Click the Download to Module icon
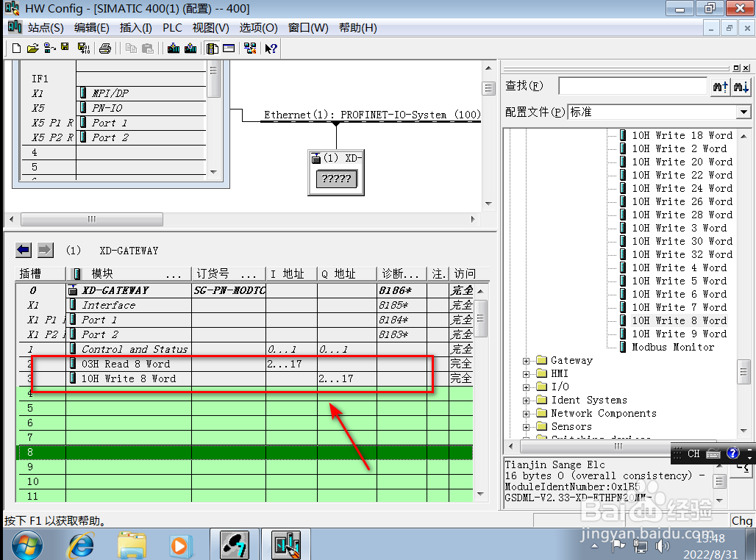This screenshot has width=756, height=560. tap(174, 49)
